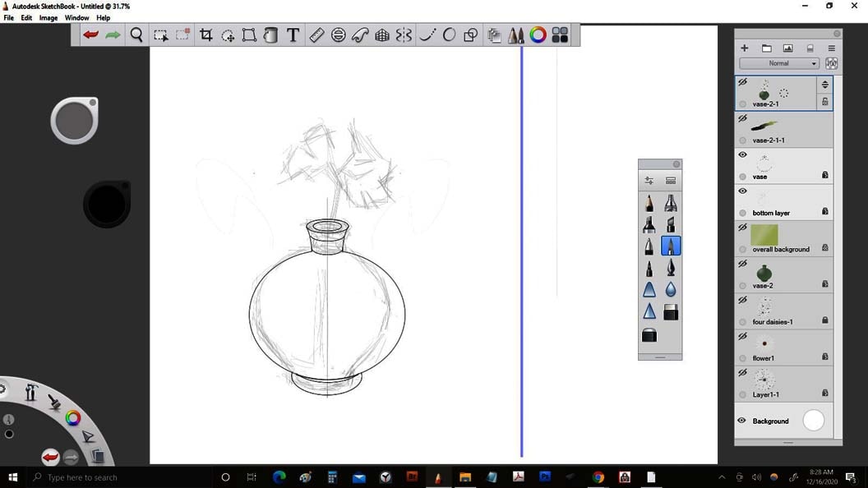The width and height of the screenshot is (868, 488).
Task: Open the Color Editor ring in toolbar
Action: pyautogui.click(x=538, y=35)
